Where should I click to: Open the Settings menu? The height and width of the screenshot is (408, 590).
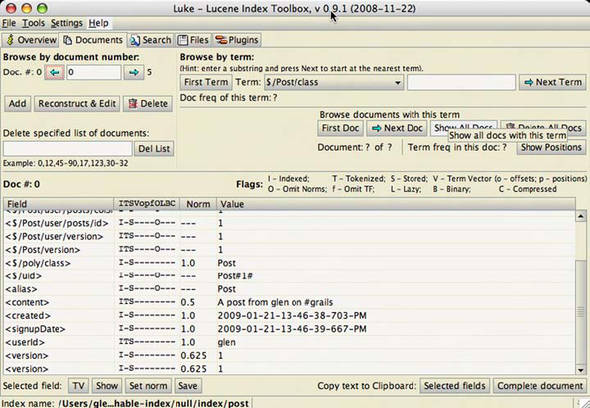point(67,23)
